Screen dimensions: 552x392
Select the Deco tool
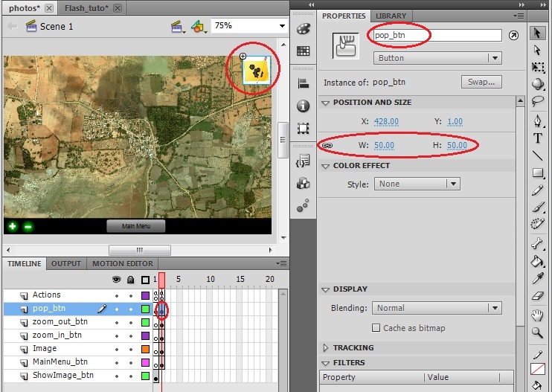pyautogui.click(x=537, y=224)
